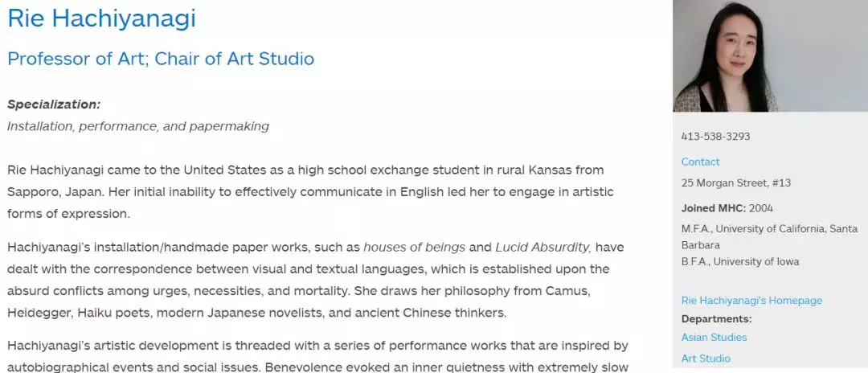Click the Joined MHC: 2004 text

[x=727, y=208]
